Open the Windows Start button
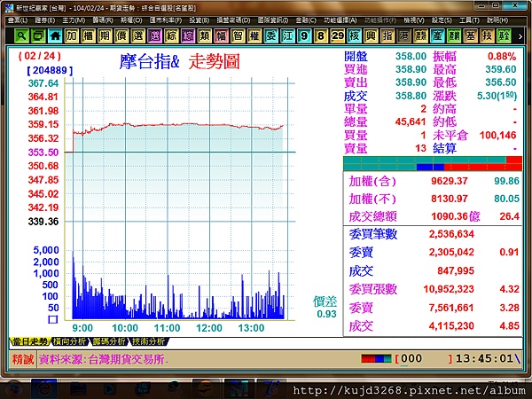This screenshot has width=532, height=399. point(13,389)
